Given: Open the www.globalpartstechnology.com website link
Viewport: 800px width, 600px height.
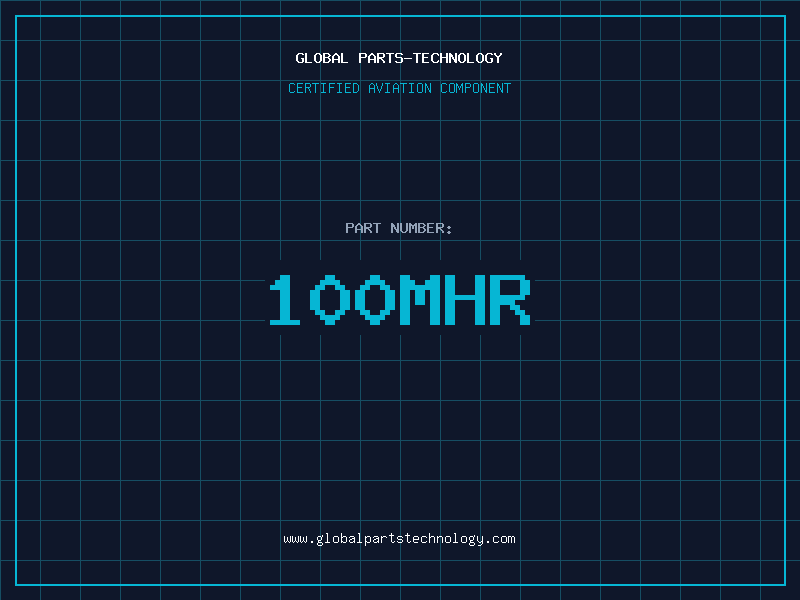Looking at the screenshot, I should pyautogui.click(x=399, y=538).
